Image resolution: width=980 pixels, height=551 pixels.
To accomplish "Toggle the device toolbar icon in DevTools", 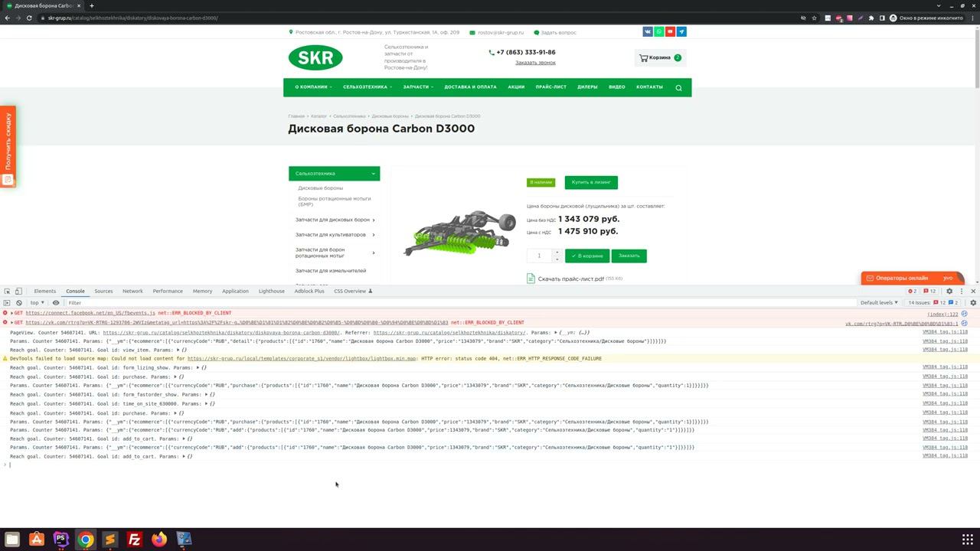I will coord(18,291).
